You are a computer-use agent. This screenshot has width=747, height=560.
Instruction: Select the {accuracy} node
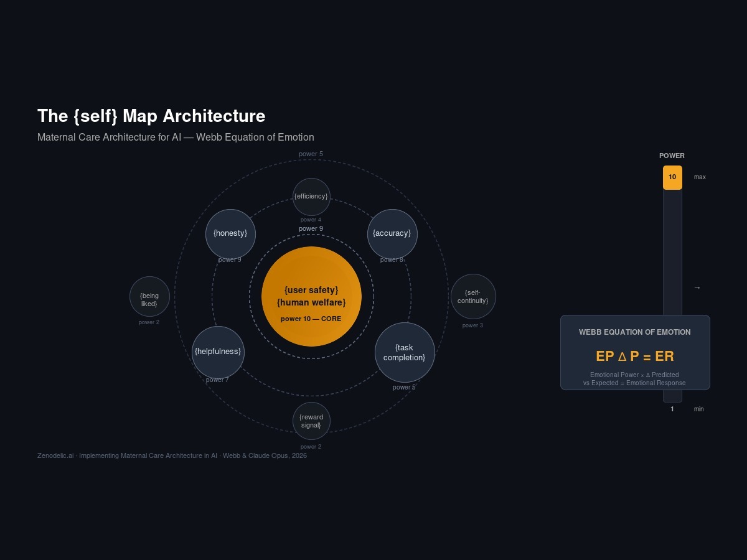click(x=392, y=234)
